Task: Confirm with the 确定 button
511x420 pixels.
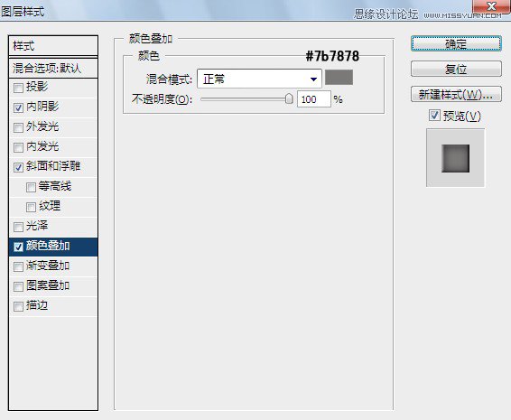Action: [x=456, y=43]
